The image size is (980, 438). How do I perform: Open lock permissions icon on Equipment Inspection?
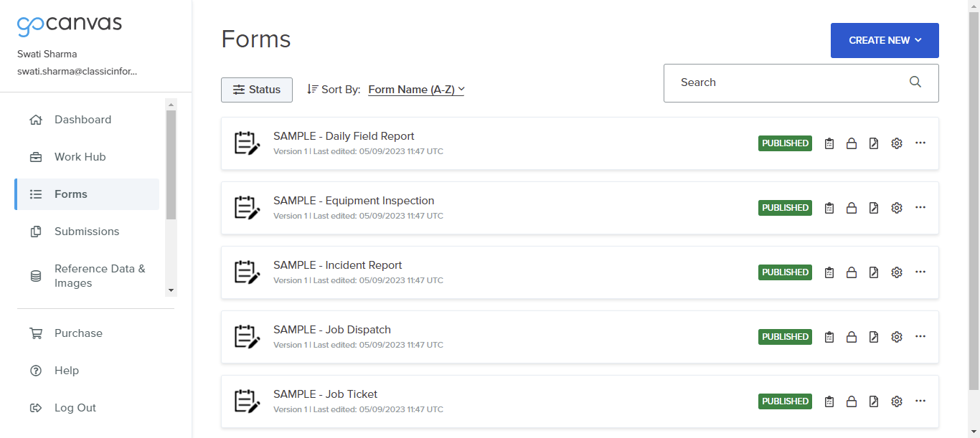[852, 207]
